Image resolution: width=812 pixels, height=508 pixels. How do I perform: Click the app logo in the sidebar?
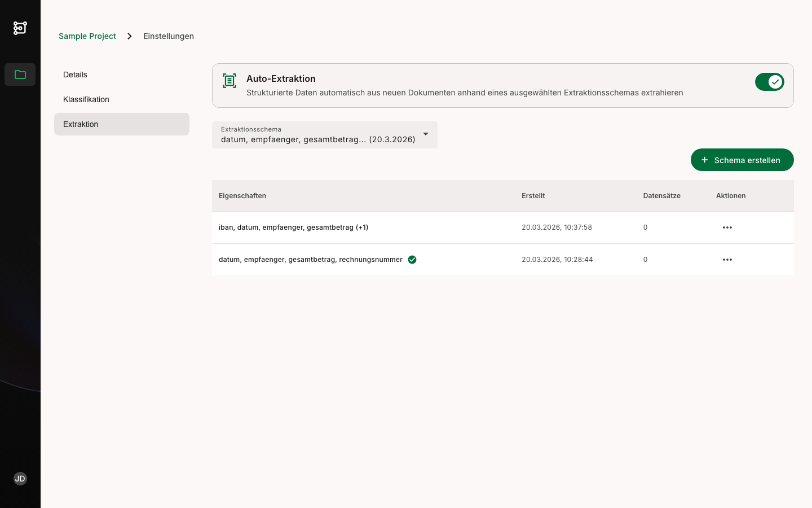pyautogui.click(x=20, y=28)
